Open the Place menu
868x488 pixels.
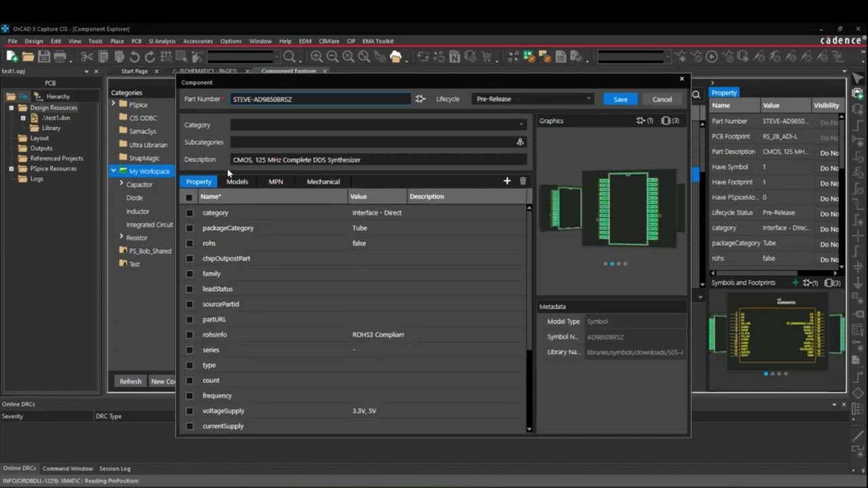(x=117, y=41)
